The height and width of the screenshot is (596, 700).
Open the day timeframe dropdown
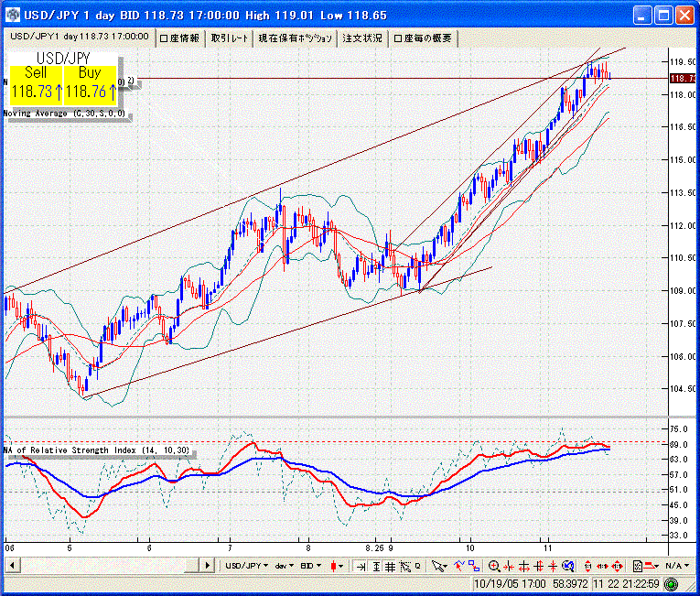[x=285, y=566]
